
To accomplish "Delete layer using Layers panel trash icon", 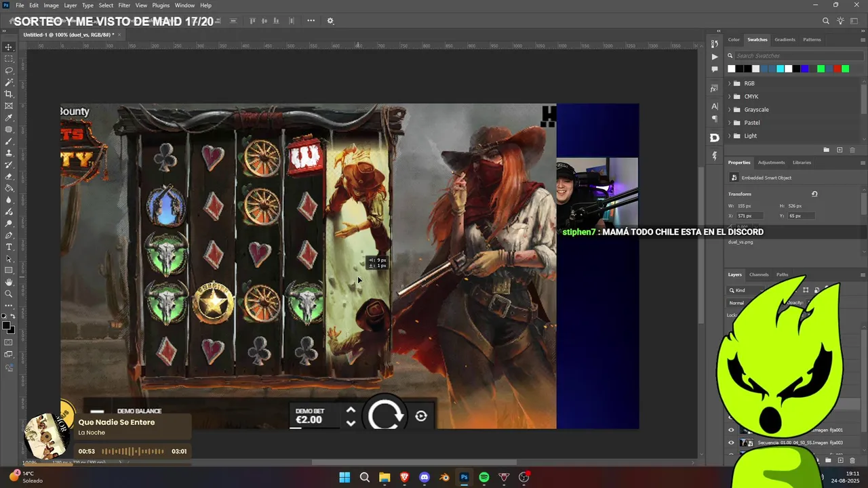I will point(852,460).
